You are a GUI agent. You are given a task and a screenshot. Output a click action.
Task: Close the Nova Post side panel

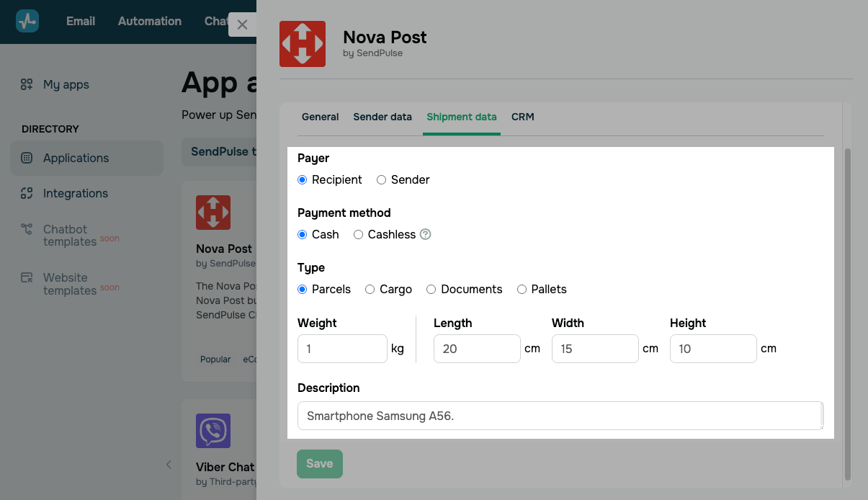(242, 24)
